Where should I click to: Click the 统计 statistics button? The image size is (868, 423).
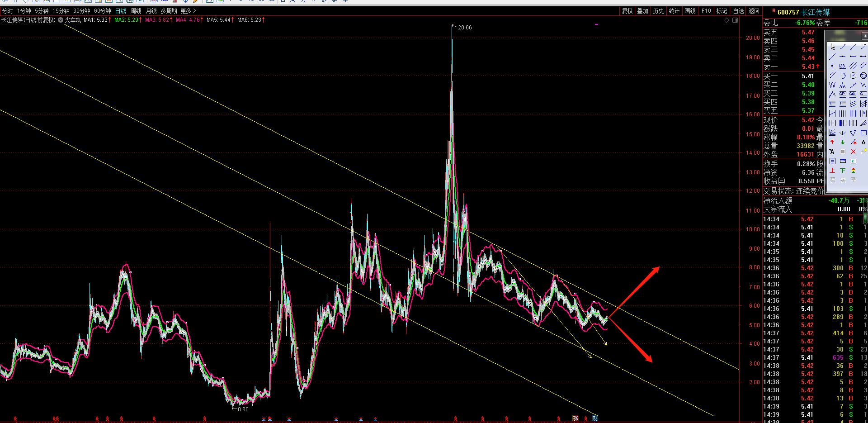(x=674, y=11)
